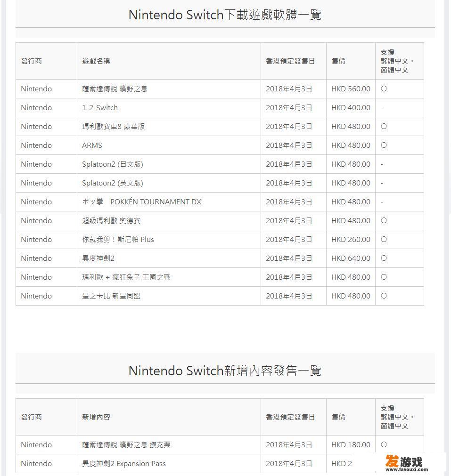Image resolution: width=451 pixels, height=476 pixels.
Task: Select Chinese support circle for 星之卡比 新星同盟
Action: click(x=384, y=296)
